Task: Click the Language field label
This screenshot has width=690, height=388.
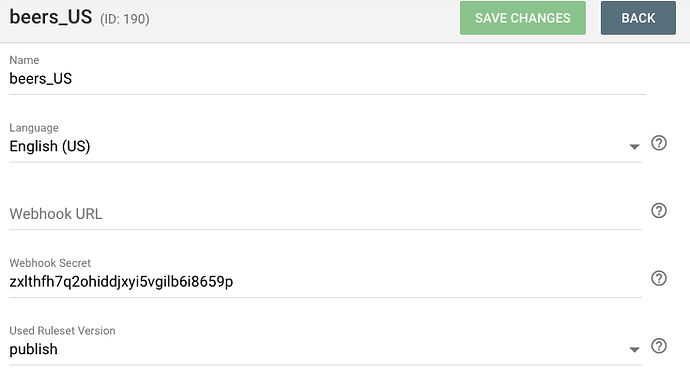Action: pyautogui.click(x=34, y=128)
